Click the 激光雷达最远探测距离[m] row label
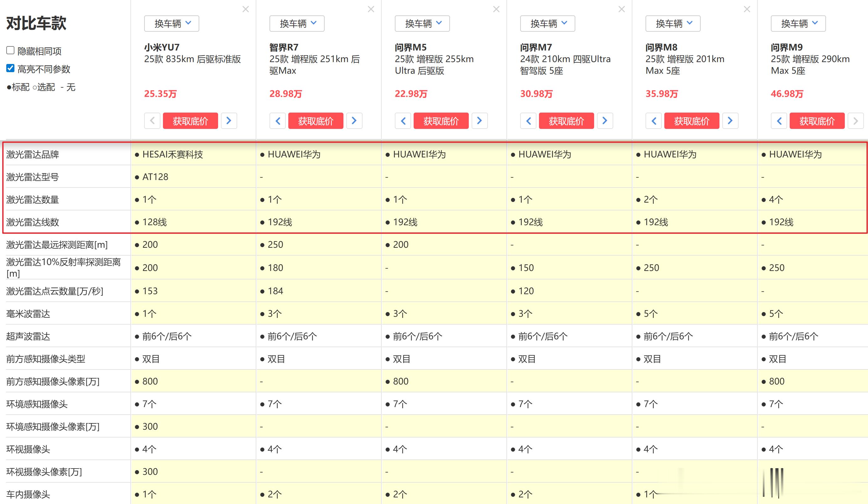 [57, 245]
